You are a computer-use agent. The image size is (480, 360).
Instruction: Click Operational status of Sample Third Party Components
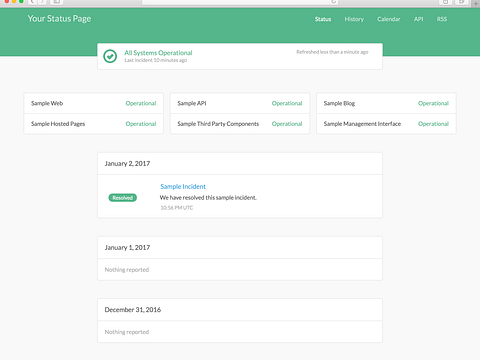tap(287, 124)
